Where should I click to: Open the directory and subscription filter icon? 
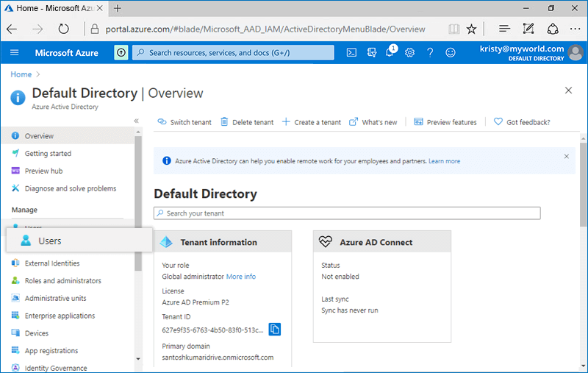tap(371, 53)
